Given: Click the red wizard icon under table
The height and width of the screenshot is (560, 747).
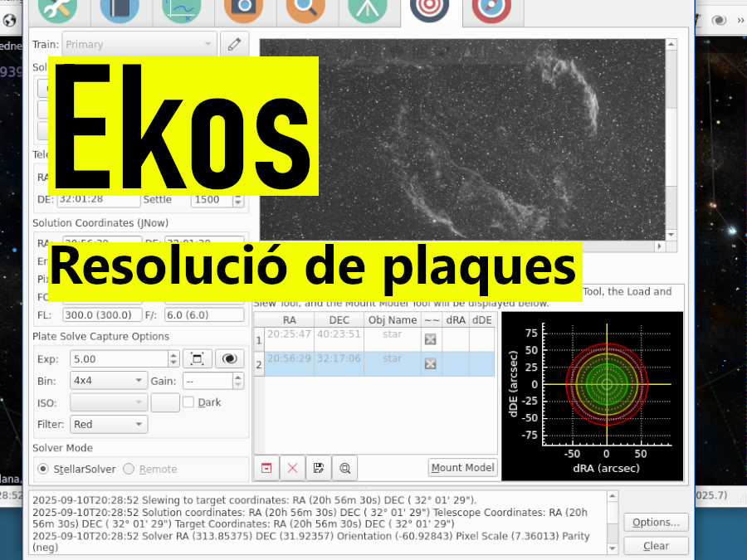Looking at the screenshot, I should (266, 468).
